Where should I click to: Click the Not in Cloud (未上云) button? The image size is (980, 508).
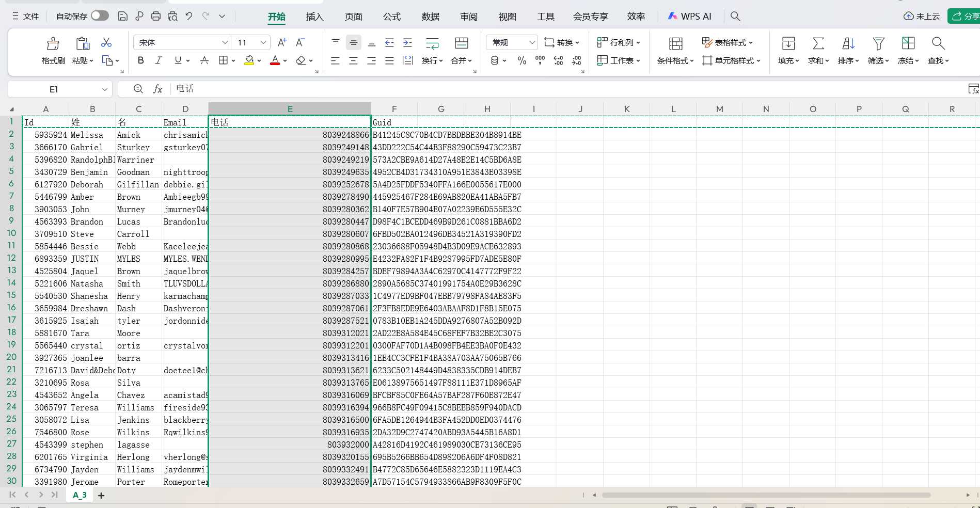pos(922,17)
